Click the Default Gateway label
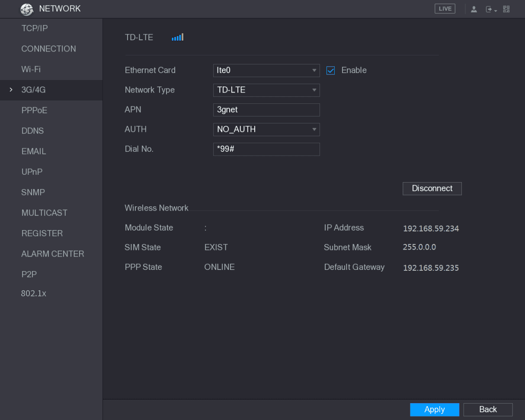 click(x=354, y=267)
